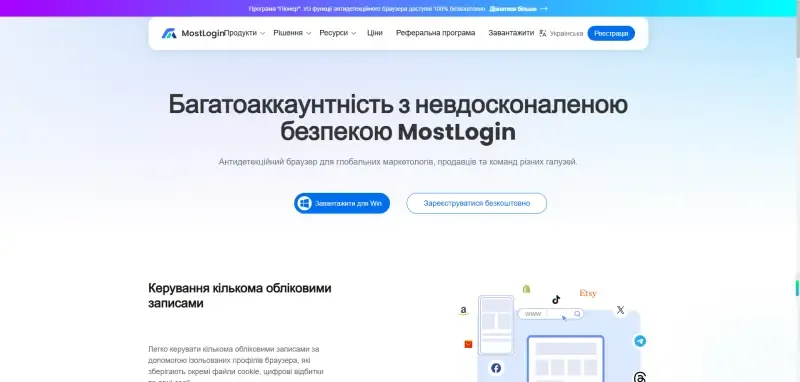Screen dimensions: 800x382
Task: Click the Shopify bag icon
Action: tap(526, 289)
